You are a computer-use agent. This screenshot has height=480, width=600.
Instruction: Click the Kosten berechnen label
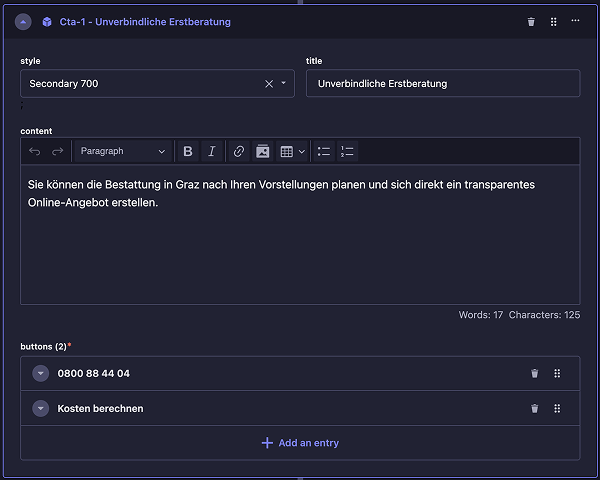pyautogui.click(x=100, y=408)
